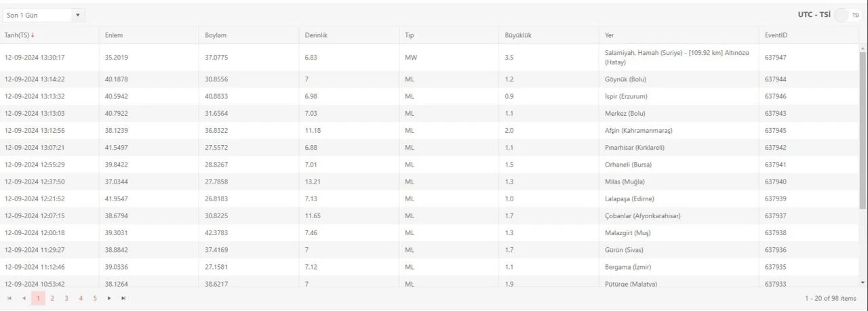
Task: Sort by the EventID column header
Action: click(776, 35)
